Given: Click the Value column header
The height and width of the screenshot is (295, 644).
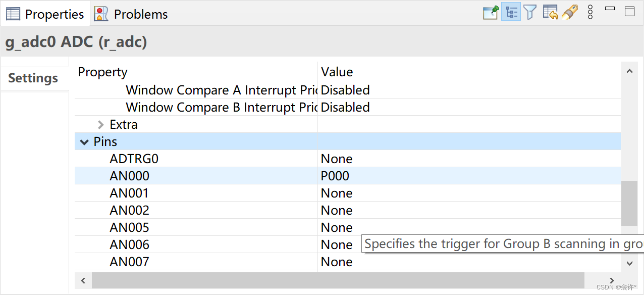Looking at the screenshot, I should click(337, 72).
